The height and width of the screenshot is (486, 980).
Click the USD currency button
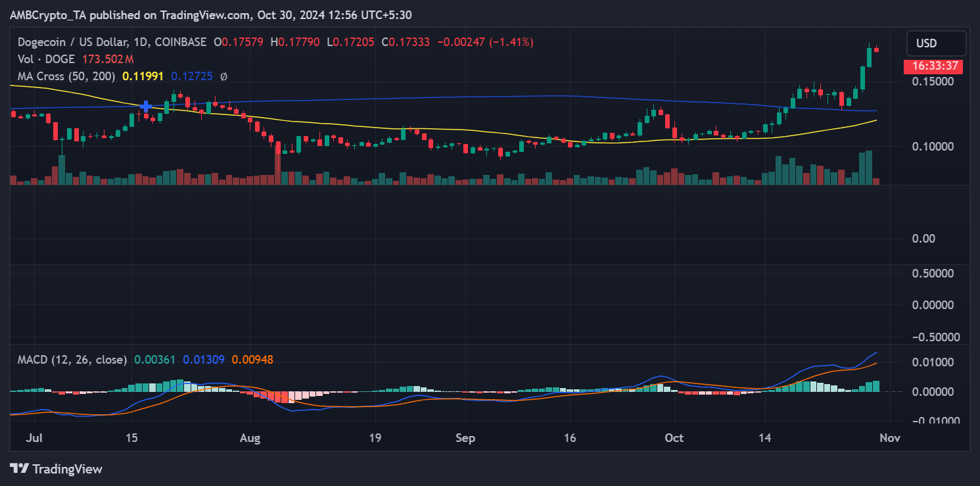pos(936,43)
